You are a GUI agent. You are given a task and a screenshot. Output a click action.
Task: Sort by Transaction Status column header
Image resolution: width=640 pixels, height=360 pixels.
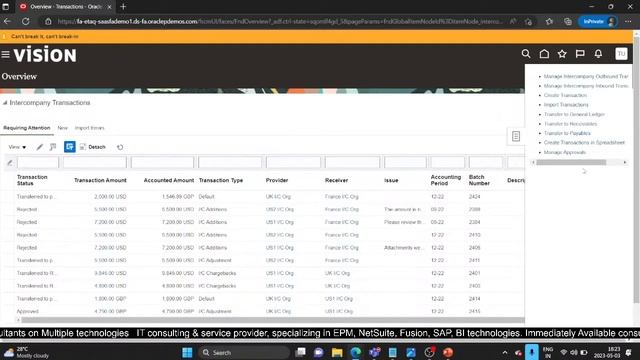pos(32,180)
